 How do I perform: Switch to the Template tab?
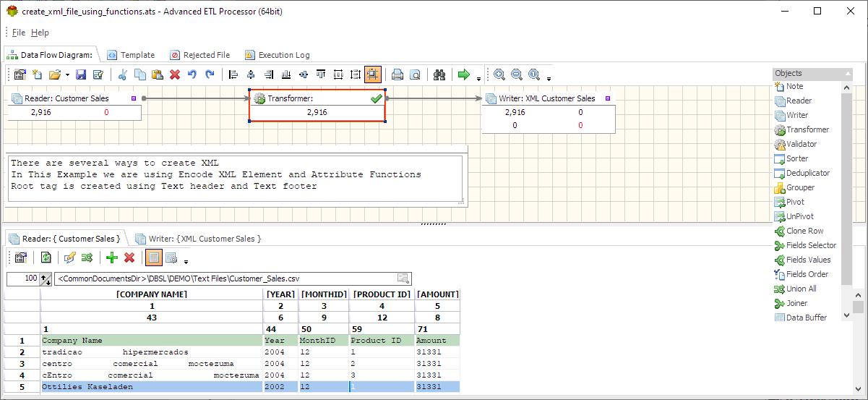(131, 55)
